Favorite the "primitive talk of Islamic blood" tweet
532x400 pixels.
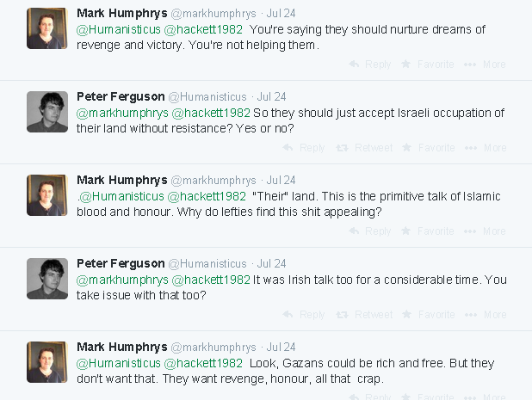click(428, 231)
